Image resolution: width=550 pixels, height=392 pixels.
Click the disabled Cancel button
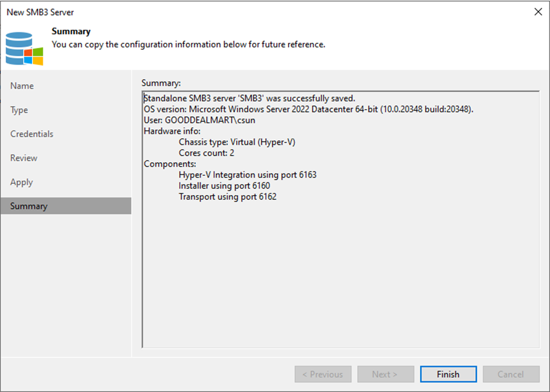pos(510,374)
